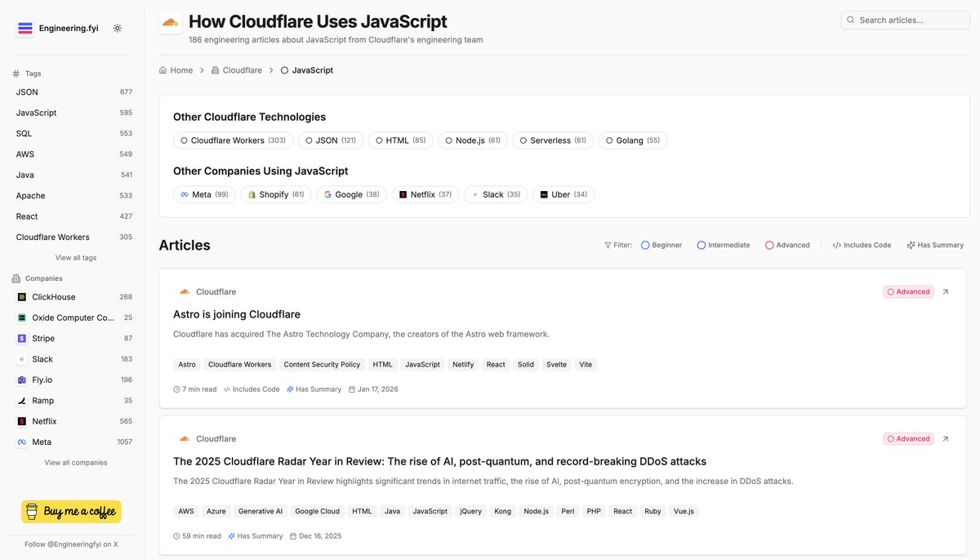This screenshot has height=560, width=980.
Task: Open Fly.io company icon
Action: (x=22, y=380)
